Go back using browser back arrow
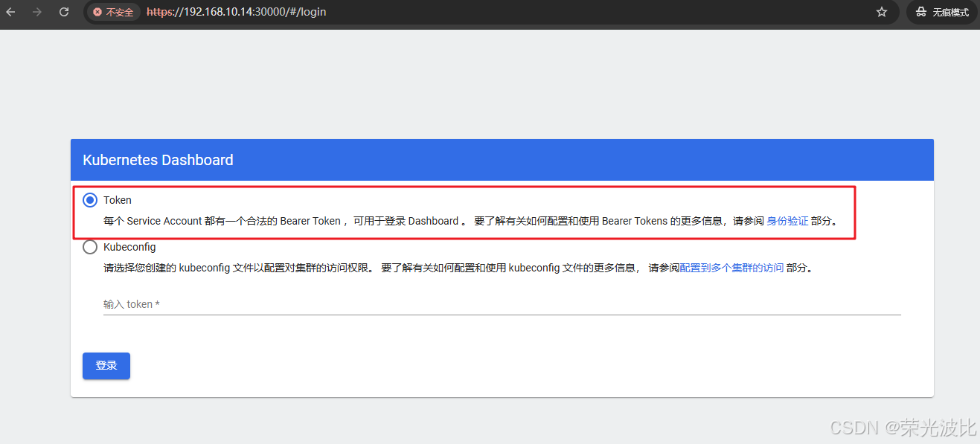The height and width of the screenshot is (444, 980). point(10,12)
